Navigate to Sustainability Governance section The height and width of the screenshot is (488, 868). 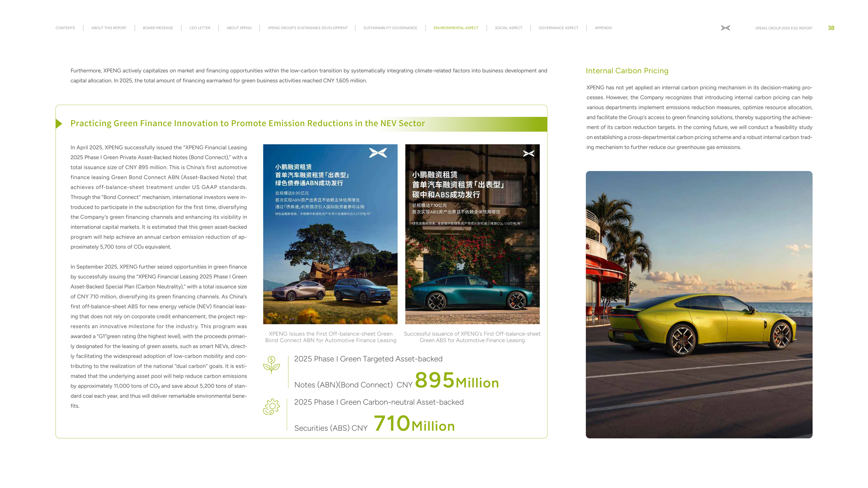point(390,28)
